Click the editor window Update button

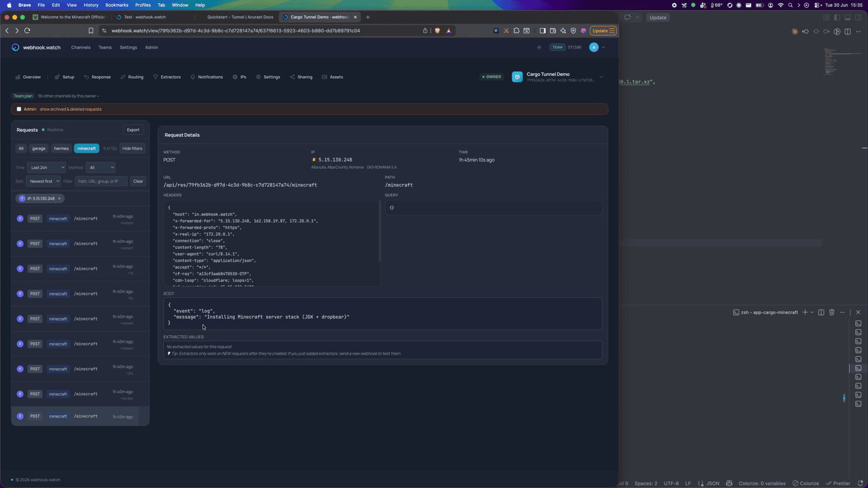tap(658, 17)
